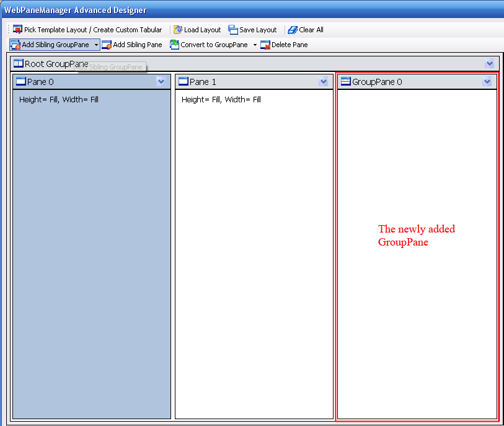504x426 pixels.
Task: Expand the Pane 1 chevron menu
Action: point(324,82)
